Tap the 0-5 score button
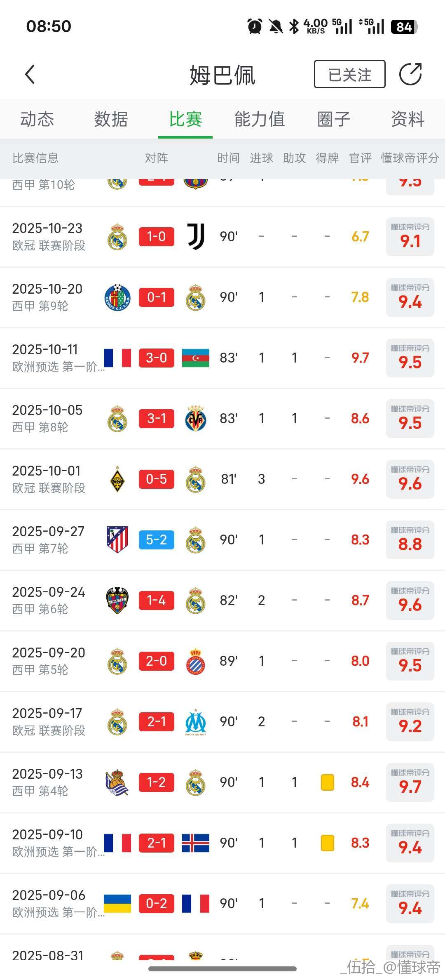The height and width of the screenshot is (980, 445). coord(157,479)
